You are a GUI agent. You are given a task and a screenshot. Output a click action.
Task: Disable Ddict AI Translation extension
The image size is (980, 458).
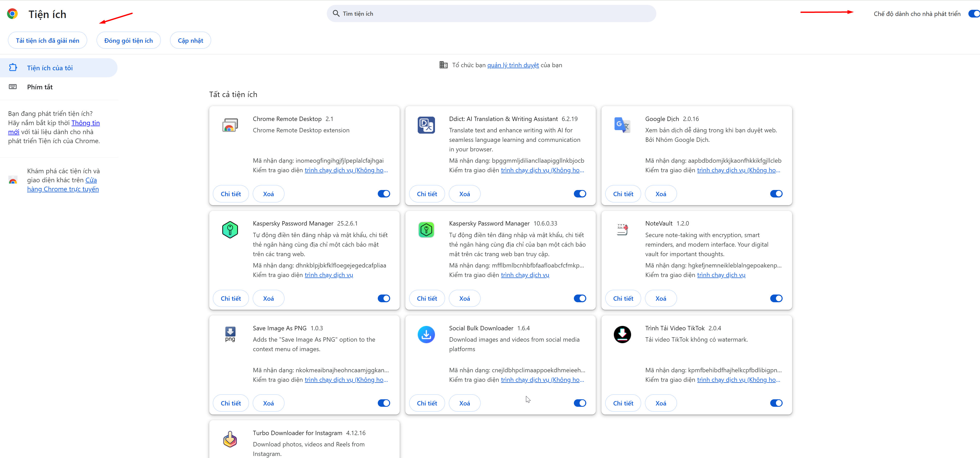coord(580,194)
